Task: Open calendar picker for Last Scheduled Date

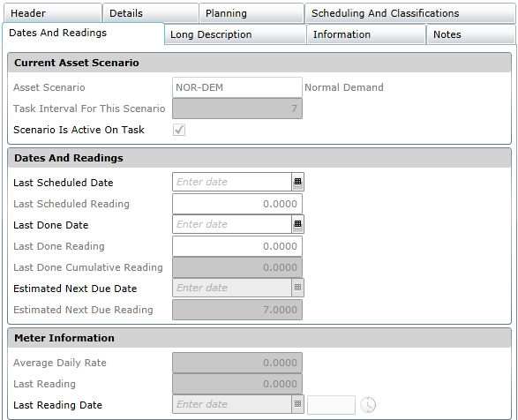Action: tap(297, 182)
